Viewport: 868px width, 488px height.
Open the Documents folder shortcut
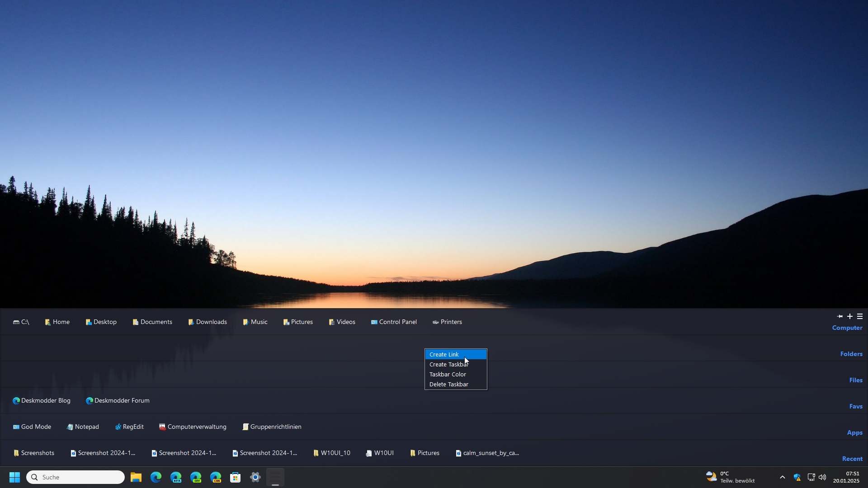tap(152, 322)
